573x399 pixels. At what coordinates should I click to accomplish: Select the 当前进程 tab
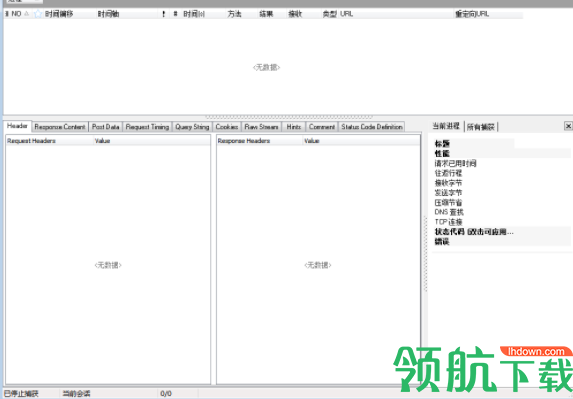click(x=446, y=126)
